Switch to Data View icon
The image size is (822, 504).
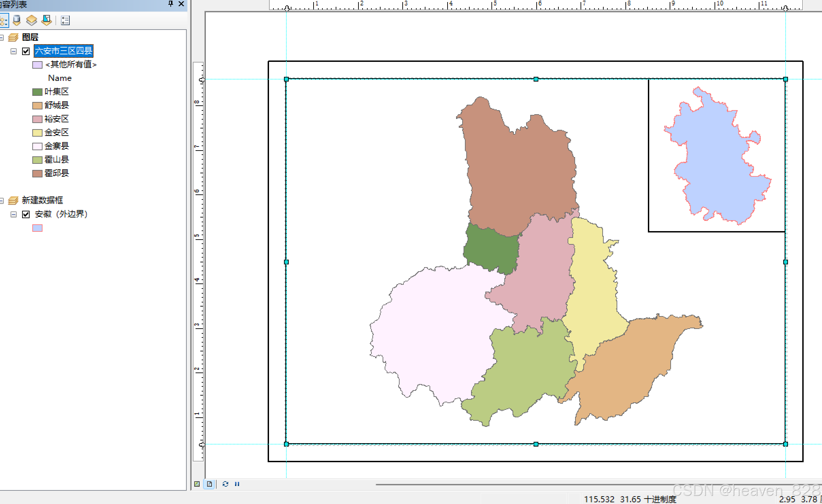[x=197, y=484]
